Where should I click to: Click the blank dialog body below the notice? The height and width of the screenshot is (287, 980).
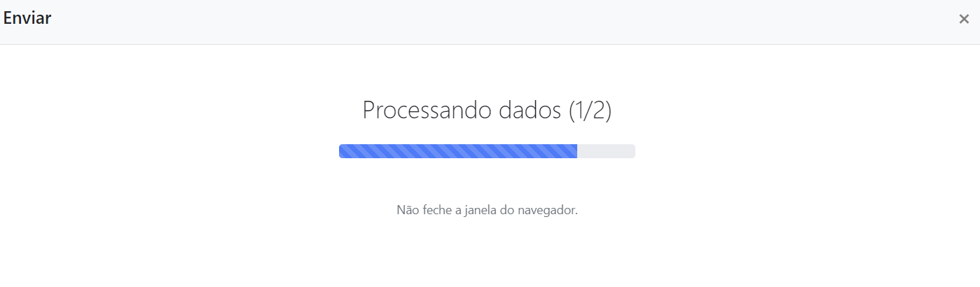pyautogui.click(x=487, y=252)
